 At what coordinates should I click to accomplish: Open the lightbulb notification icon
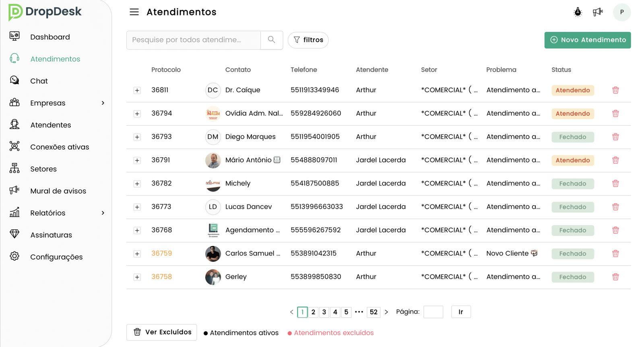tap(578, 12)
